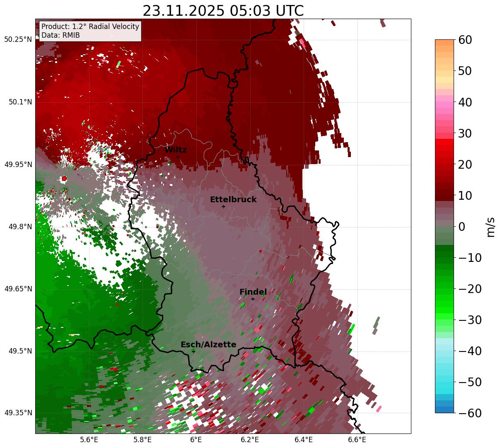Click the Data: RMIB label
This screenshot has width=500, height=448.
pos(60,35)
